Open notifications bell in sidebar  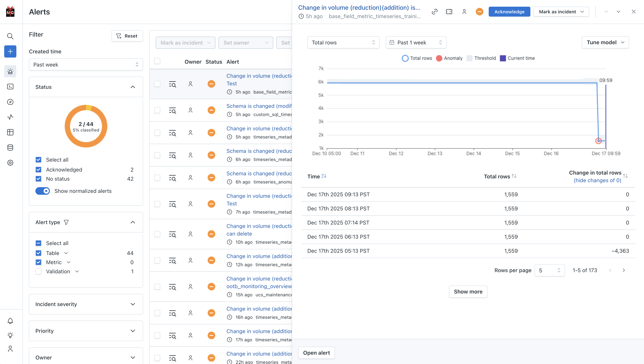tap(10, 321)
